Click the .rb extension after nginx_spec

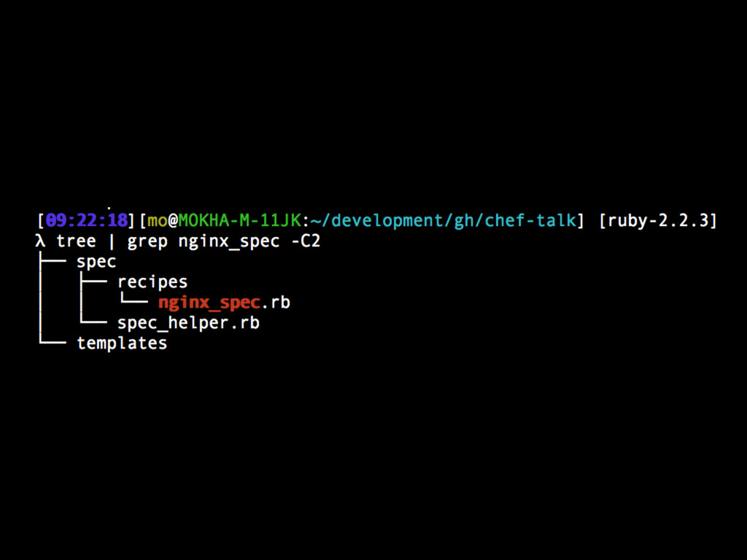(276, 303)
